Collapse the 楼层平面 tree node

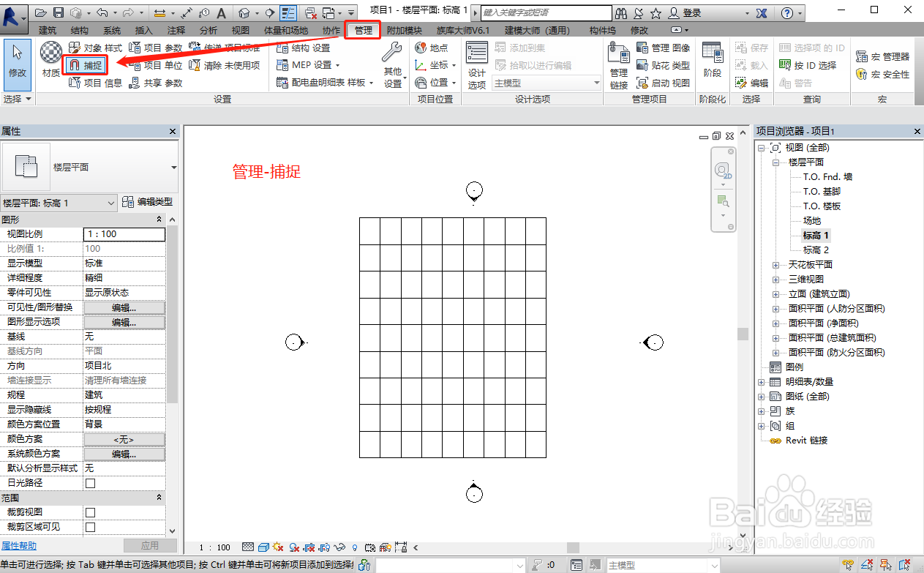[x=775, y=162]
